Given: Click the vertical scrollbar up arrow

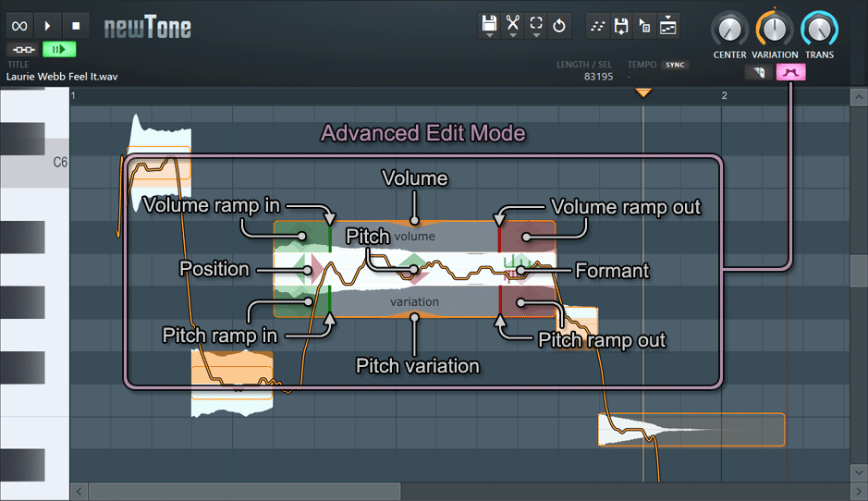Looking at the screenshot, I should pos(859,97).
